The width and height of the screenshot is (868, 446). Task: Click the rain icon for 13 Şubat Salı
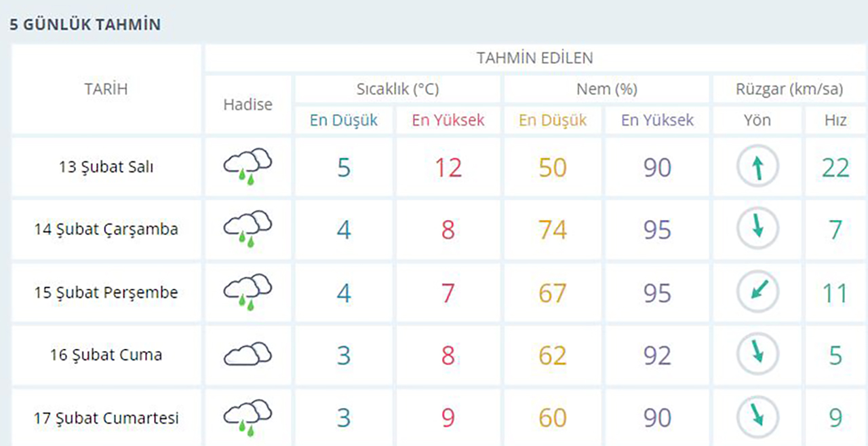click(248, 167)
